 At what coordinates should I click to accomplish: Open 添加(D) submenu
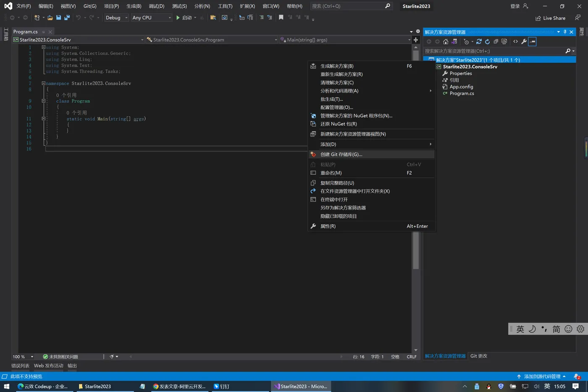pos(371,144)
